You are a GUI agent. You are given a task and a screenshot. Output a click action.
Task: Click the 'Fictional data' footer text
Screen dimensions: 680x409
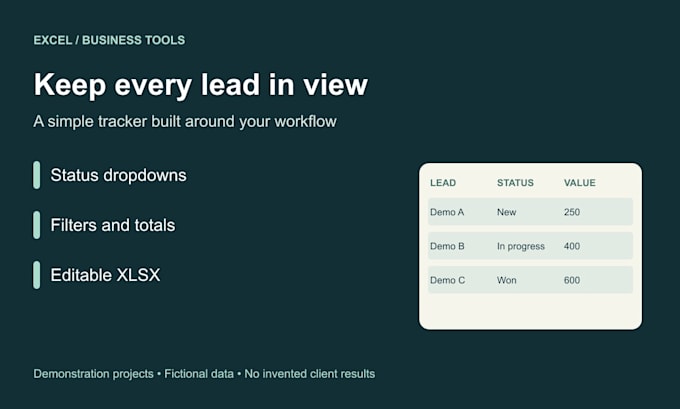click(199, 374)
